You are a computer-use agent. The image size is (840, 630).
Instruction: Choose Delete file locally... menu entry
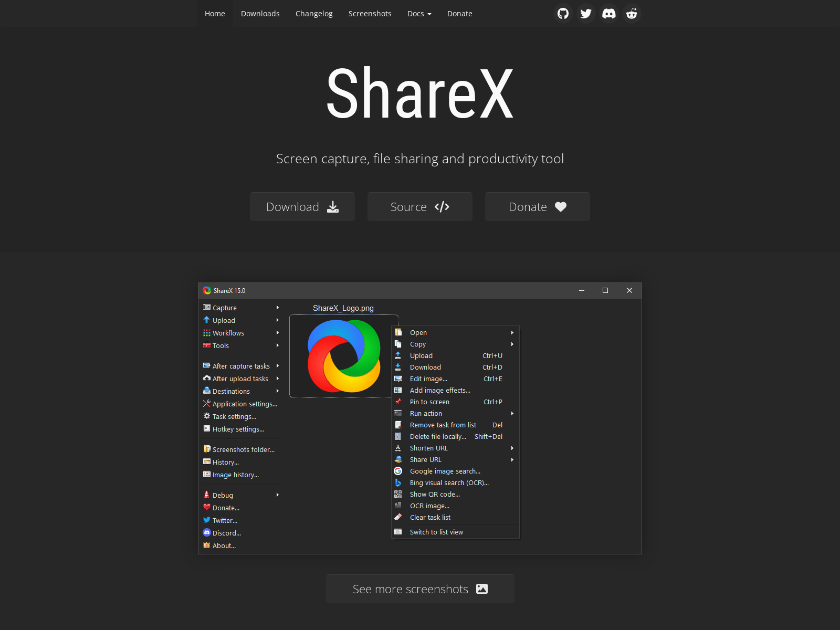[x=455, y=437]
